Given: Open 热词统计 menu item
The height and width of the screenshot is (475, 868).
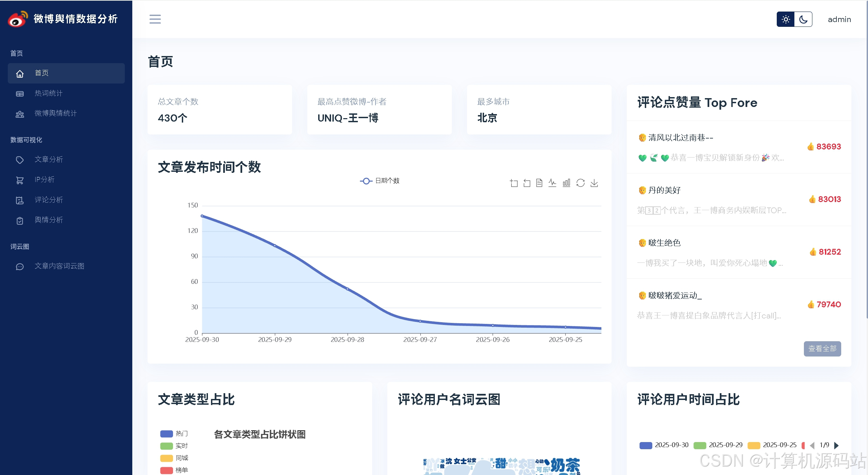Looking at the screenshot, I should [x=49, y=93].
